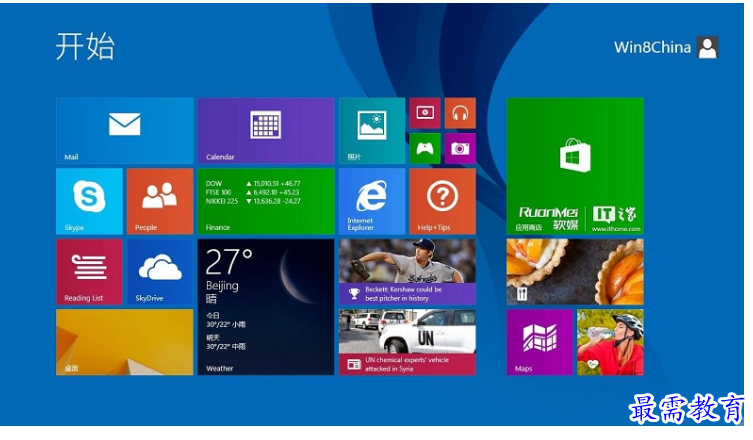Open the Desktop tile with yellow wallpaper

[125, 342]
